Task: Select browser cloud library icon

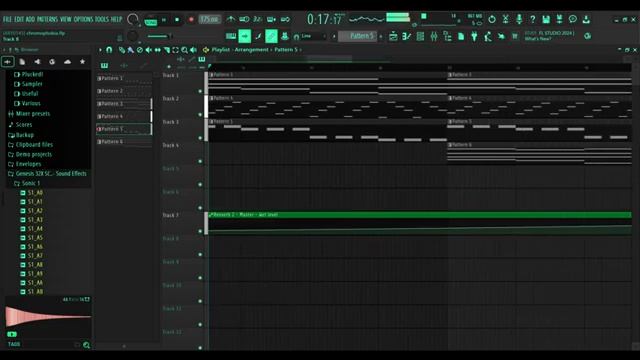Action: (x=67, y=62)
